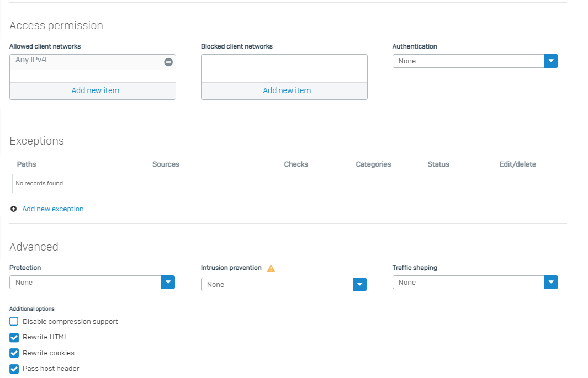Click the Sources column header

pyautogui.click(x=166, y=164)
